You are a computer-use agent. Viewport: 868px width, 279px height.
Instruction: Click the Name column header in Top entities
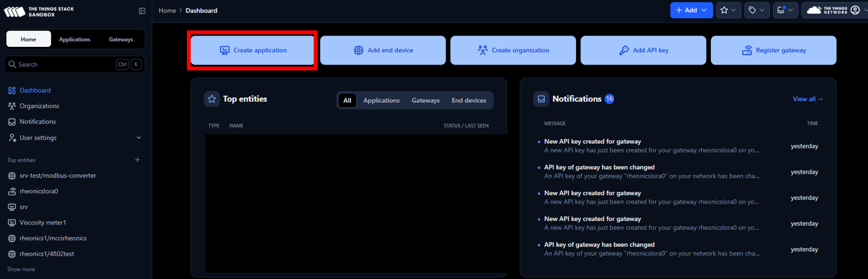click(236, 126)
